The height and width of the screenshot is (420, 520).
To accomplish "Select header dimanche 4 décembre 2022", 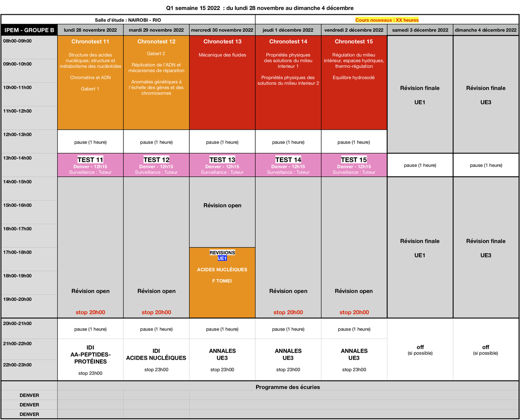I will [486, 30].
